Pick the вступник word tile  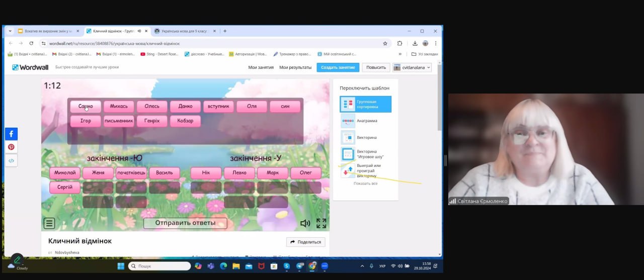(x=218, y=106)
